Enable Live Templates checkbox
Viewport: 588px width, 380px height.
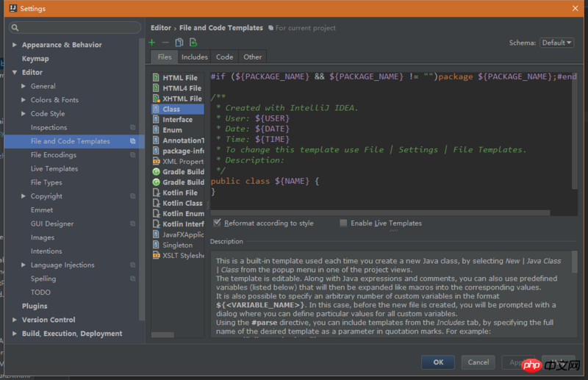tap(343, 223)
